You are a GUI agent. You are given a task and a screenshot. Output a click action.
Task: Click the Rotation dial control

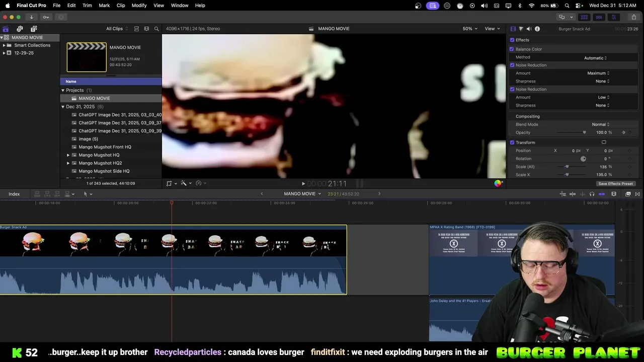point(583,159)
